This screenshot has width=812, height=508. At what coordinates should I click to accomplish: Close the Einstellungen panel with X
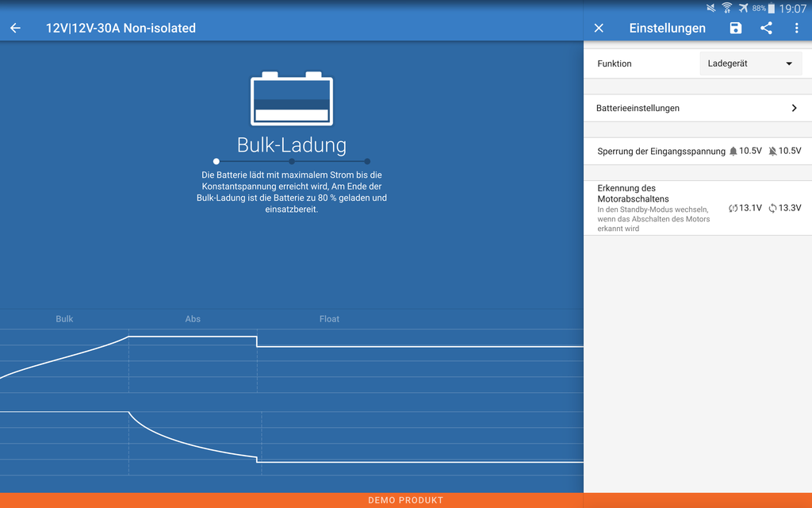(x=599, y=28)
